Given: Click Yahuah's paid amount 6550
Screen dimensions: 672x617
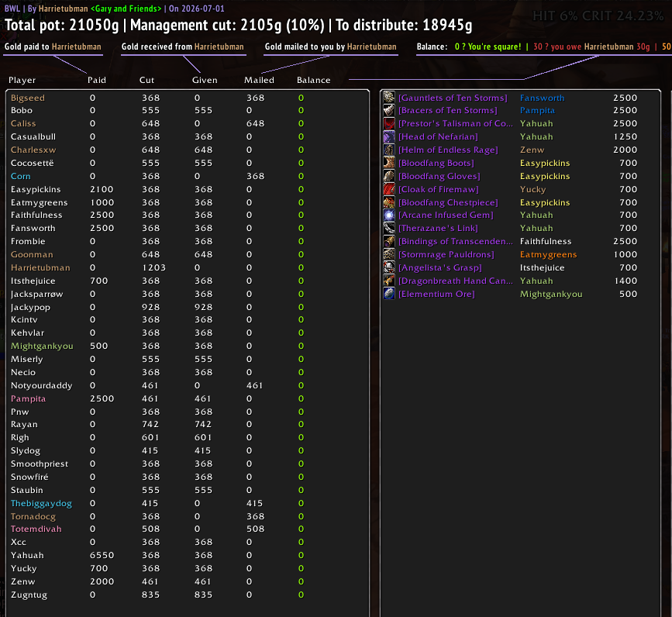Looking at the screenshot, I should 102,555.
